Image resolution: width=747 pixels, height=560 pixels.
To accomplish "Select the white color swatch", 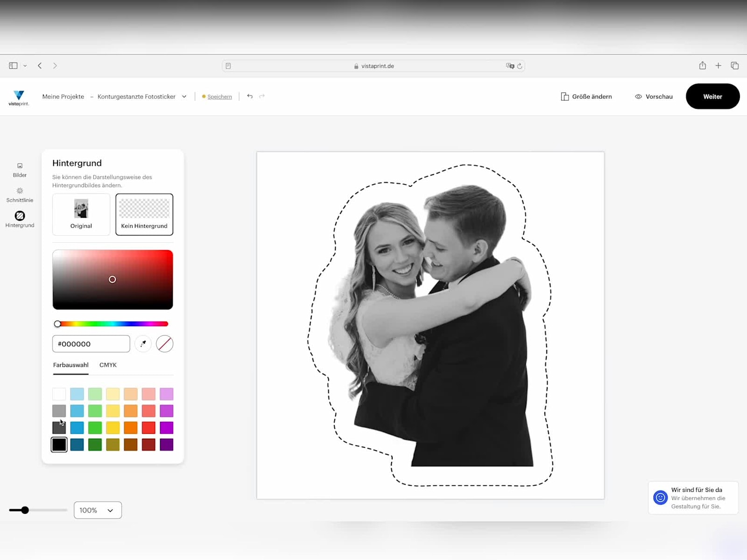I will [x=59, y=394].
